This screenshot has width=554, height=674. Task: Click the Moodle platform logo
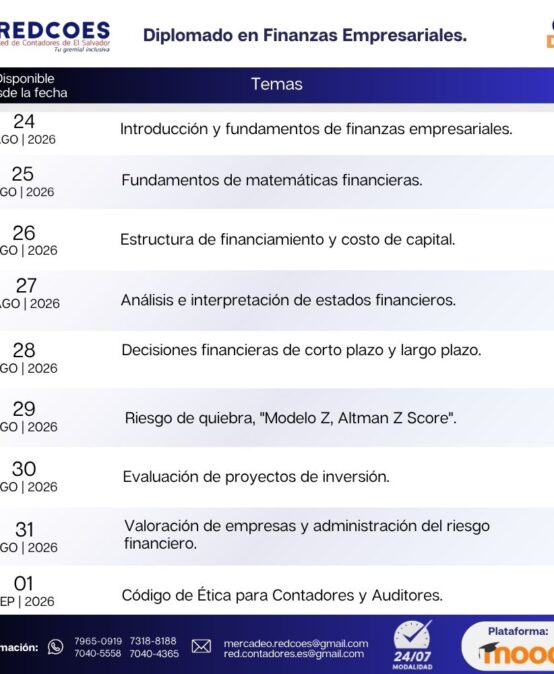click(x=517, y=653)
